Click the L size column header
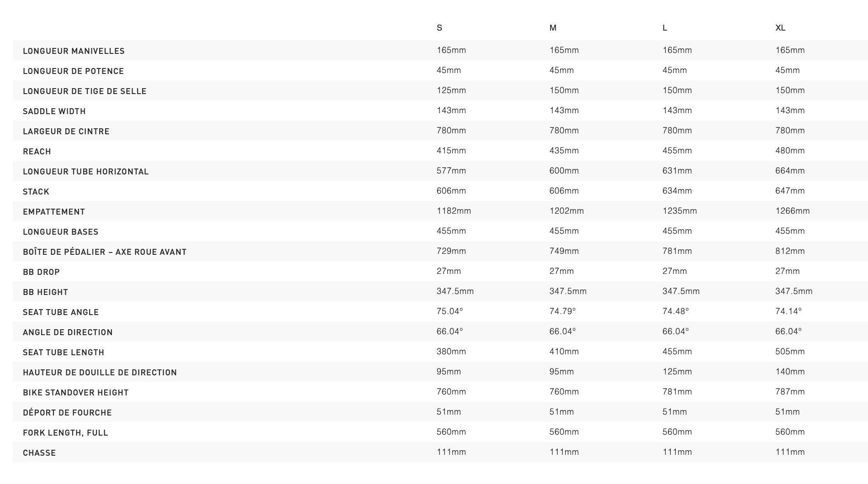 click(665, 28)
